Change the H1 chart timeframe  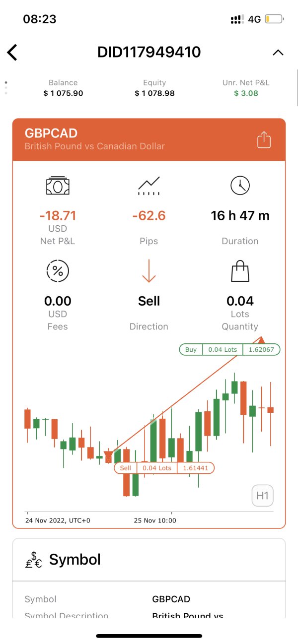click(x=262, y=495)
